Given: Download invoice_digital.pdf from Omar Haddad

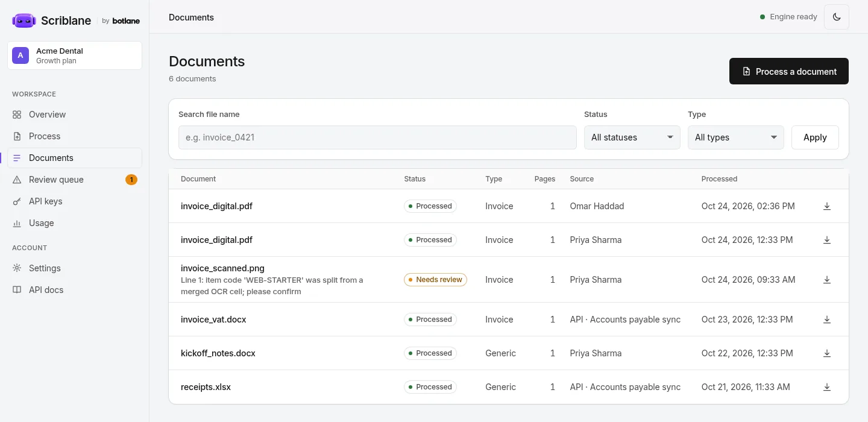Looking at the screenshot, I should [x=827, y=206].
